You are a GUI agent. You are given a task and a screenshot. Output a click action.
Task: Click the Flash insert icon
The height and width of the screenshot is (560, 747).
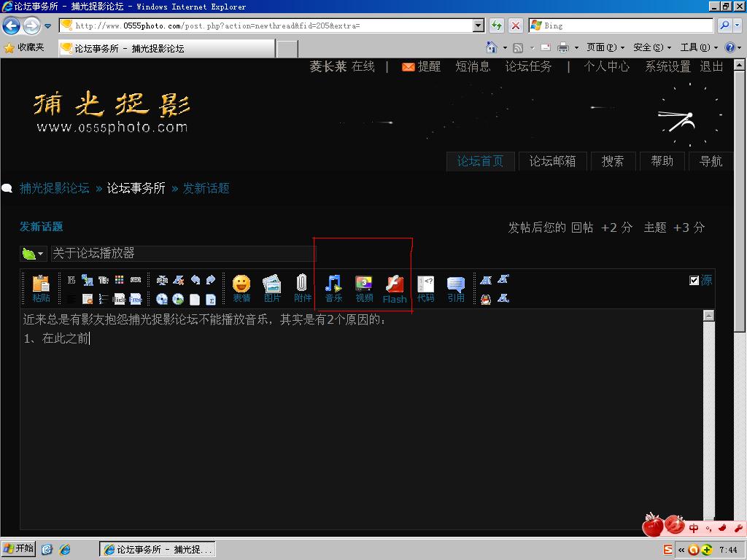pos(395,288)
